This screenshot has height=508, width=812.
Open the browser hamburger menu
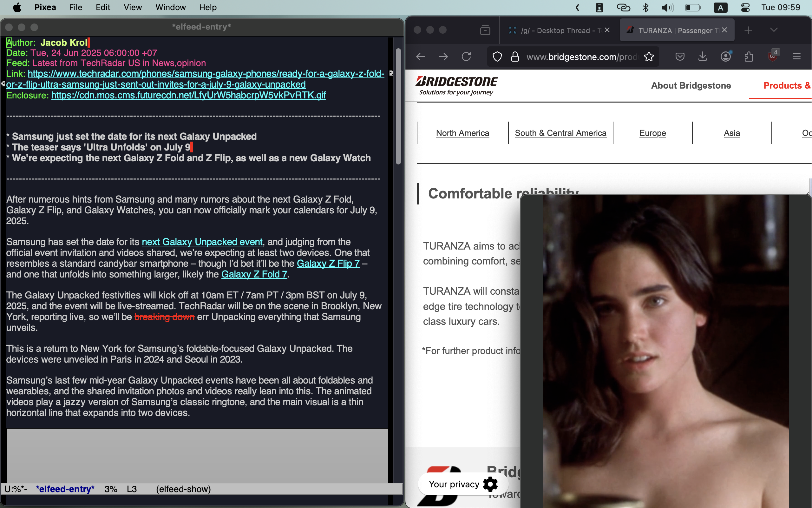click(x=796, y=57)
